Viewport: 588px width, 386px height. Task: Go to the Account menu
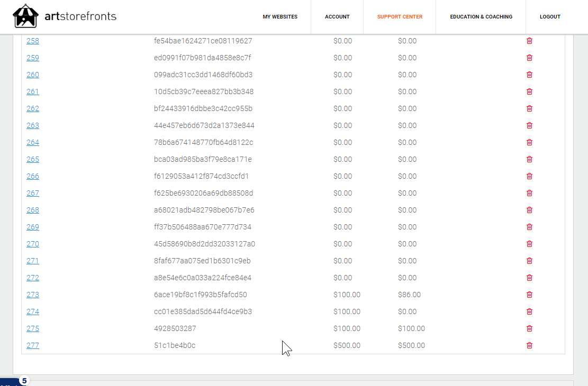point(337,17)
